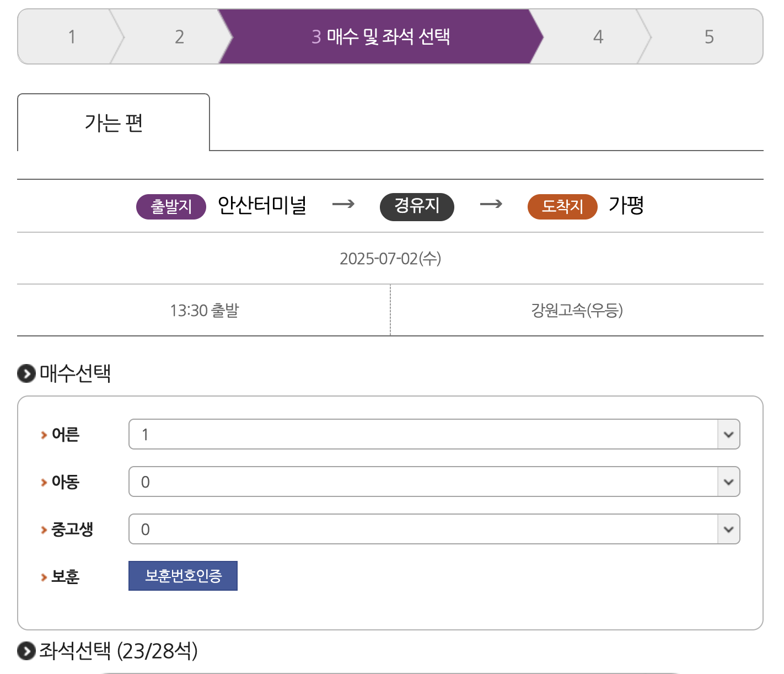The height and width of the screenshot is (674, 784).
Task: Select the purple 출발지 badge
Action: pos(170,207)
